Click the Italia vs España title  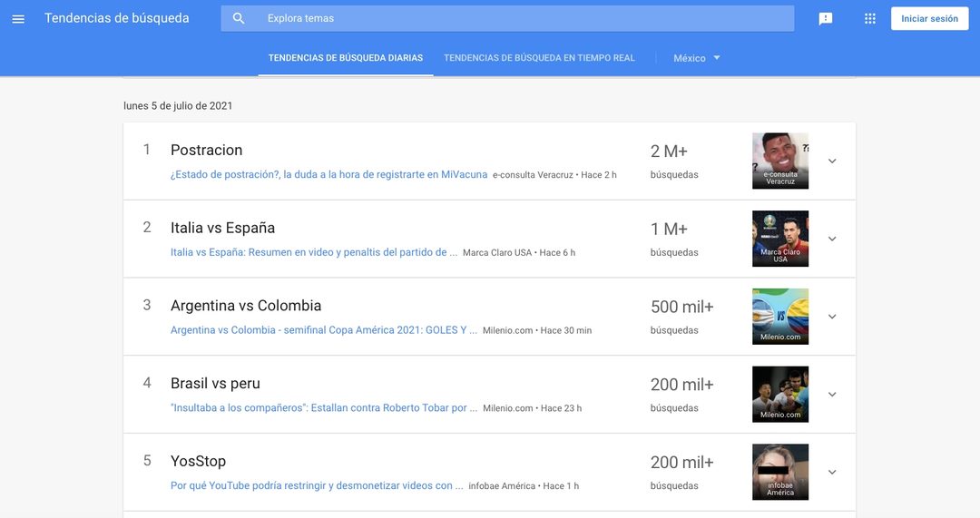pyautogui.click(x=222, y=228)
